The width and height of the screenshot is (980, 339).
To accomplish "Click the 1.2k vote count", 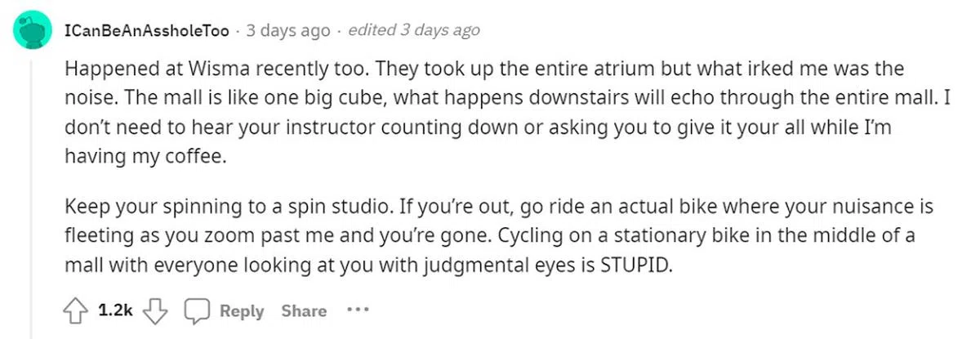I will pyautogui.click(x=114, y=311).
